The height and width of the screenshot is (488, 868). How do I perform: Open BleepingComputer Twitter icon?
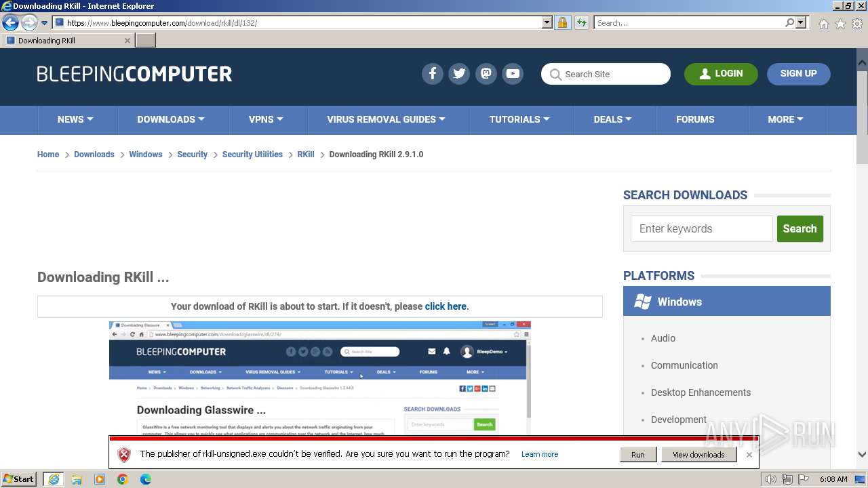pyautogui.click(x=459, y=74)
